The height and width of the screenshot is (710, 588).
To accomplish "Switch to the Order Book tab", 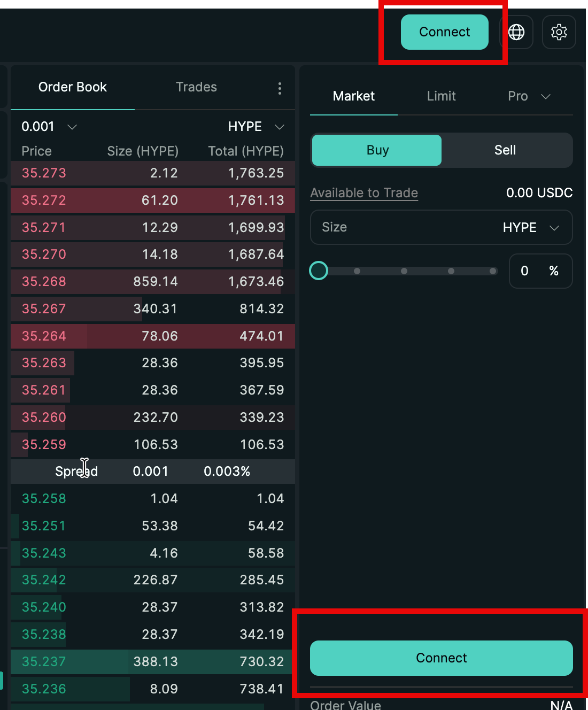I will click(x=73, y=87).
